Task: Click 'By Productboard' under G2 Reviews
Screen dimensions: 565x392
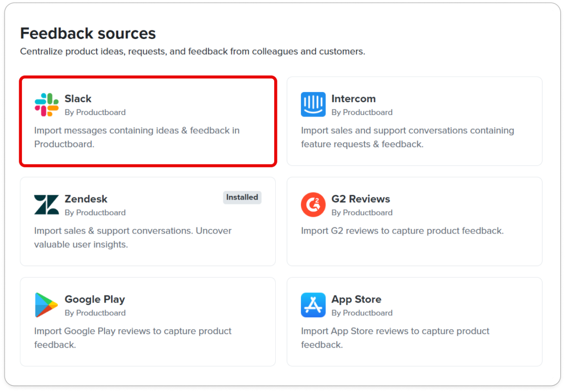Action: tap(362, 213)
